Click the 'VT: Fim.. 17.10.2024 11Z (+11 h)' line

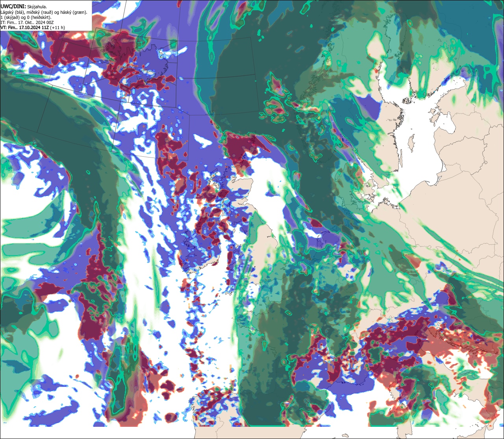pyautogui.click(x=33, y=28)
